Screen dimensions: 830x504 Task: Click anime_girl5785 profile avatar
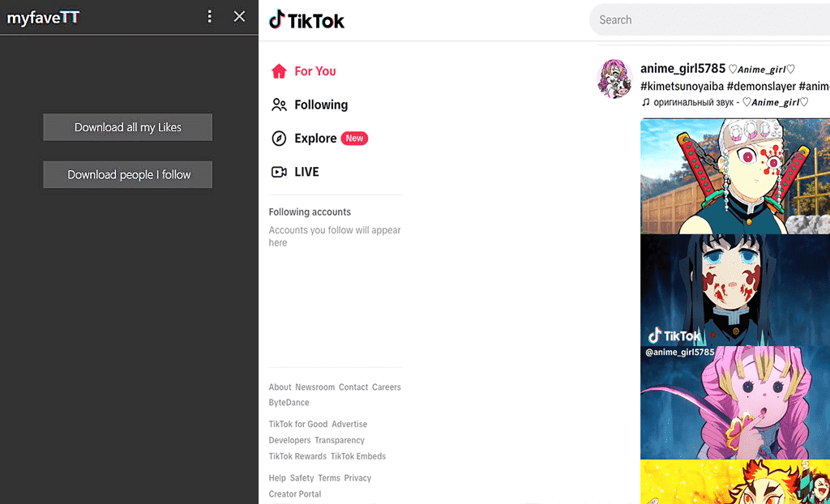[616, 79]
